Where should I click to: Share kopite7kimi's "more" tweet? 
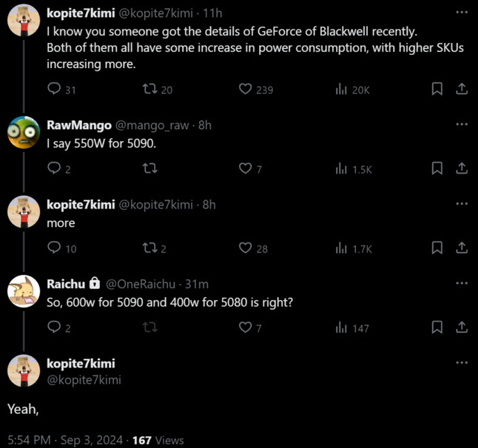(461, 248)
